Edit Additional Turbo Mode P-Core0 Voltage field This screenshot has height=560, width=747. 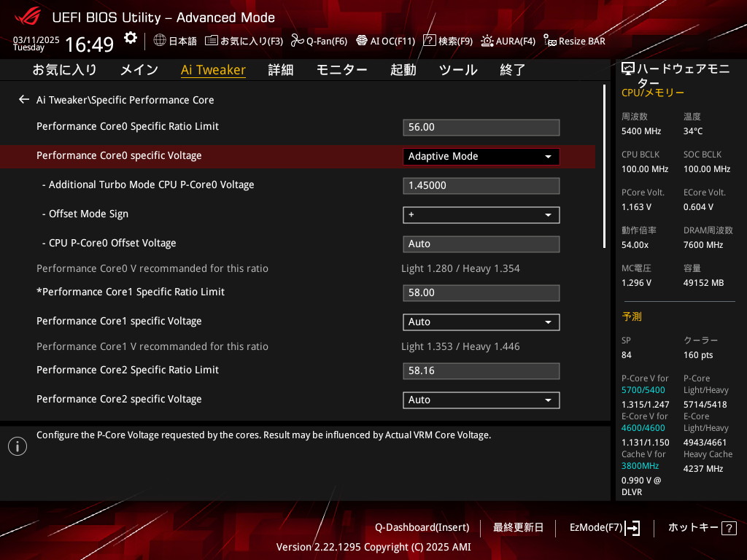(481, 186)
